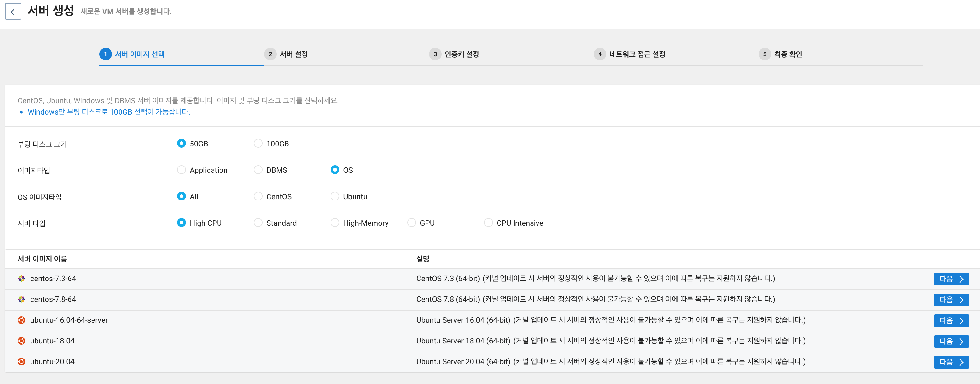Click the CentOS icon for centos-7.3-64
Screen dimensions: 980x384
[21, 279]
